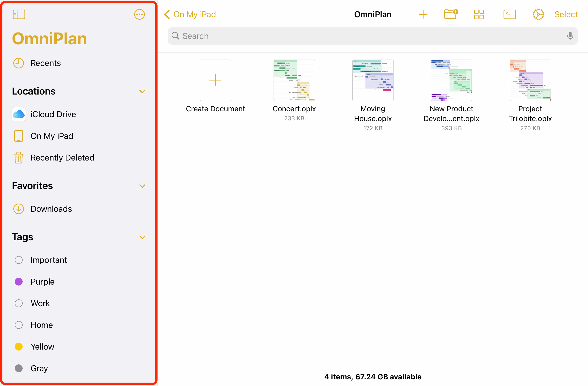
Task: Click the search magnifying glass icon
Action: (x=175, y=36)
